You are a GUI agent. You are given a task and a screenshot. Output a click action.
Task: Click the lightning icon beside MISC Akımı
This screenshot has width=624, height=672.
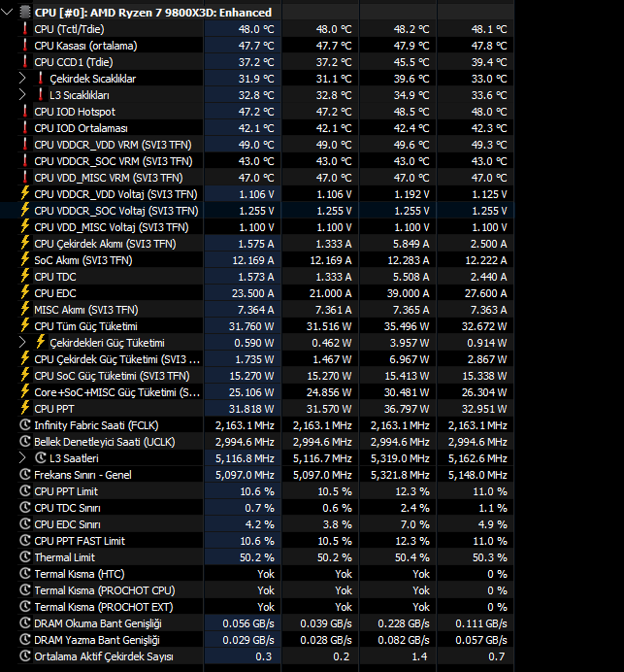coord(25,310)
